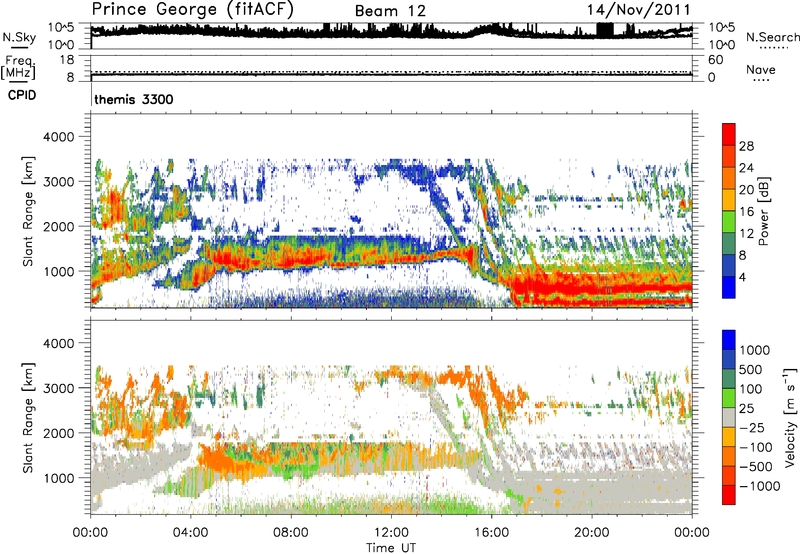Pick Velocity segment between 500 and 1000

coord(729,359)
